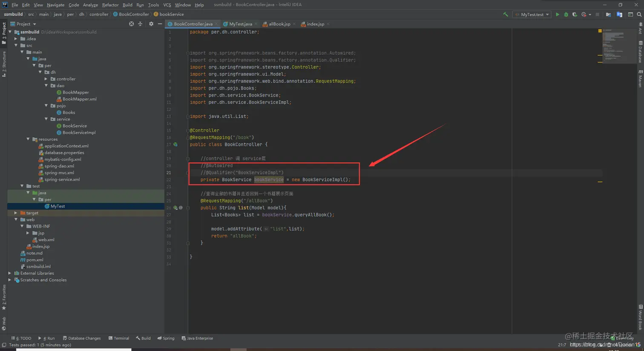
Task: Open the Terminal tool window
Action: point(119,339)
